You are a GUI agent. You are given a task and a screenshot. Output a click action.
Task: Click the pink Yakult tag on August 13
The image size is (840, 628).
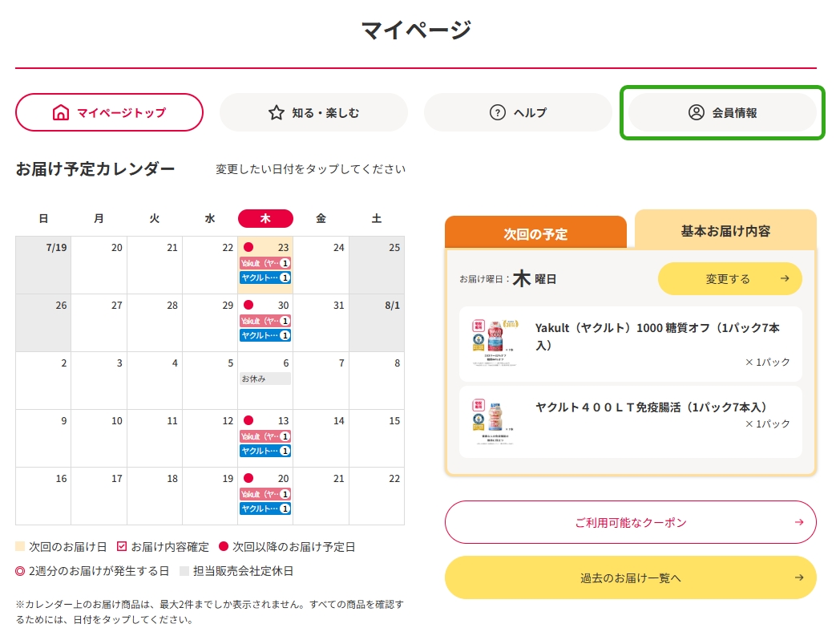tap(265, 436)
